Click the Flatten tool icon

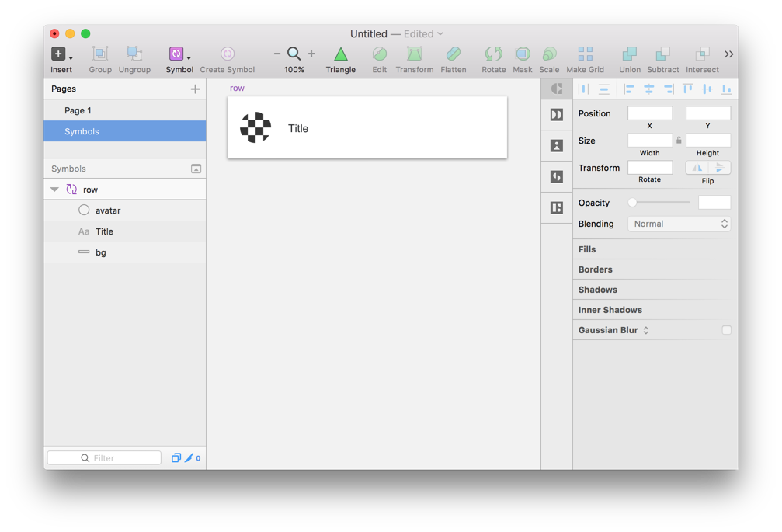pos(454,54)
